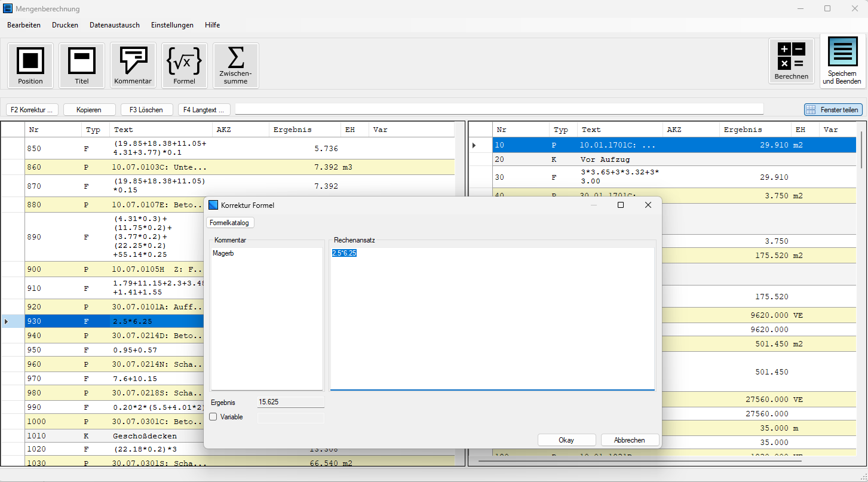Open the Formelkatalog in the dialog
Viewport: 868px width, 482px height.
(x=231, y=223)
